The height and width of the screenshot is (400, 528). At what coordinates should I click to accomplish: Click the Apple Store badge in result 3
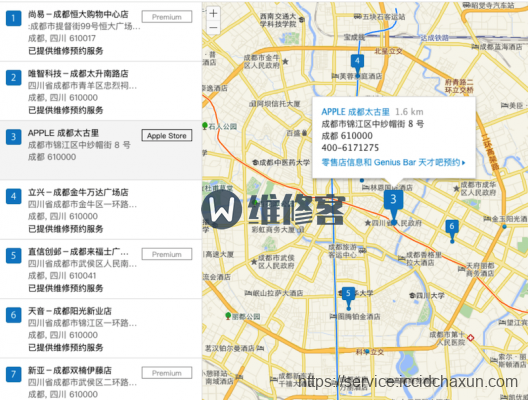pos(167,136)
